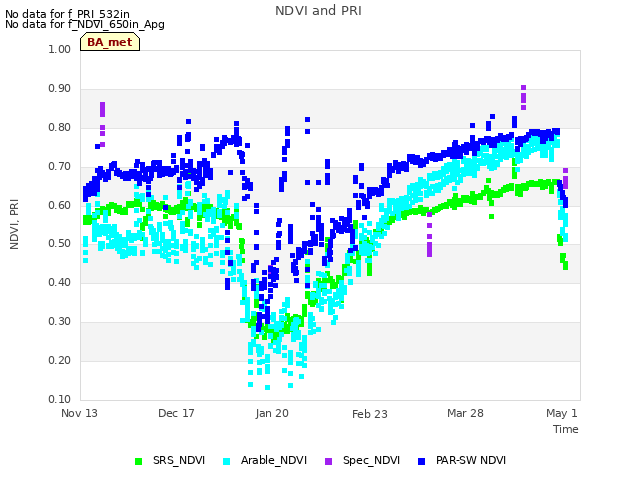Screen dimensions: 640x480
Task: Click the x-axis label Time
Action: pyautogui.click(x=566, y=429)
